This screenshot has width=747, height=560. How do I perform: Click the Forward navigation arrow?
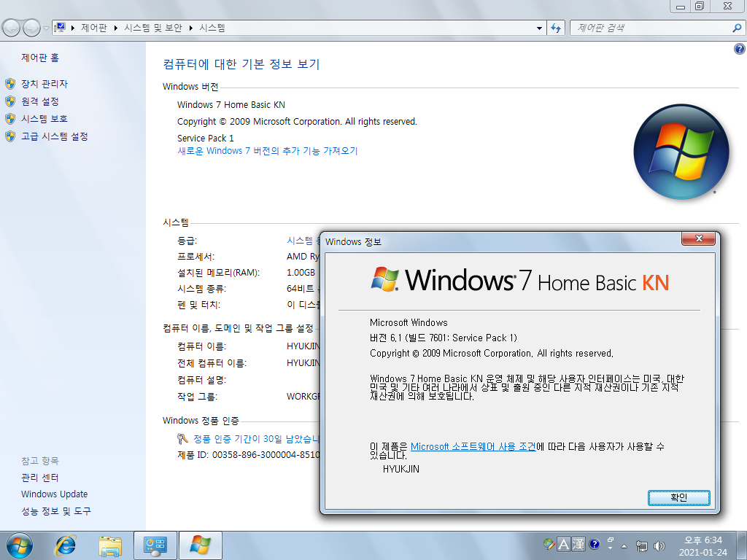[x=31, y=28]
